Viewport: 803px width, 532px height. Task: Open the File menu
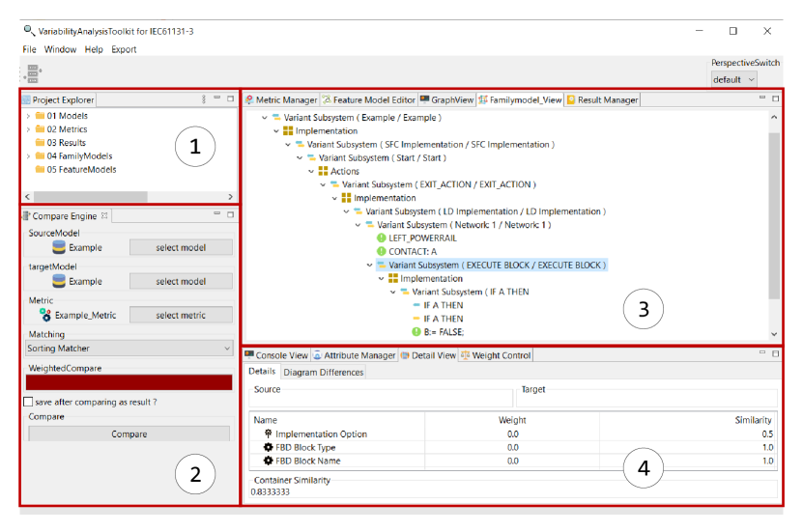point(29,49)
